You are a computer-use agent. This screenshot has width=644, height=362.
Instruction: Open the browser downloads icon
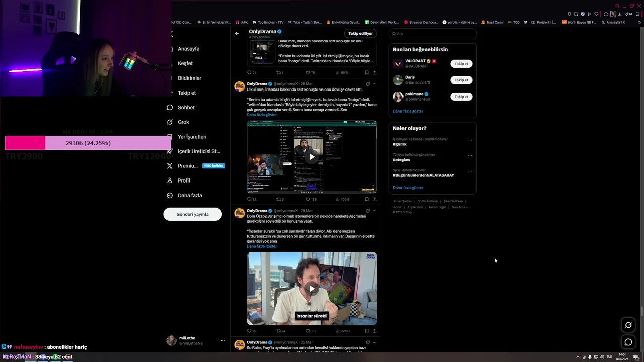coord(620,14)
